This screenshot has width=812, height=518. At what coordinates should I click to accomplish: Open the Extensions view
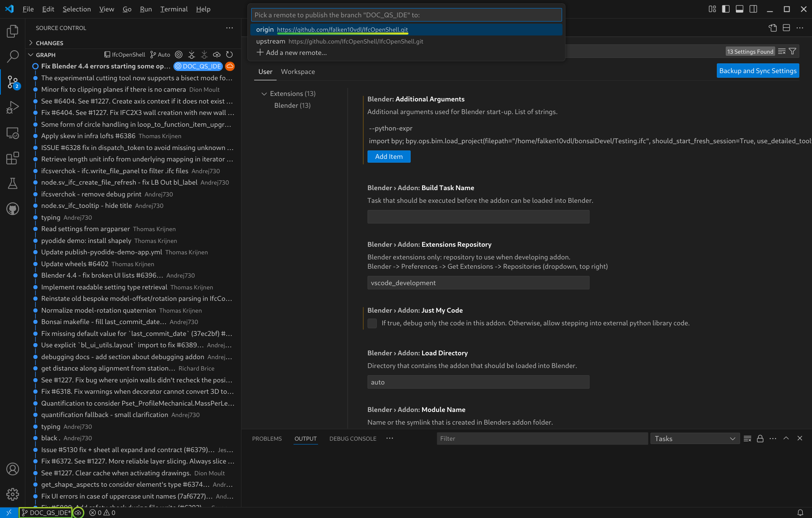click(13, 158)
